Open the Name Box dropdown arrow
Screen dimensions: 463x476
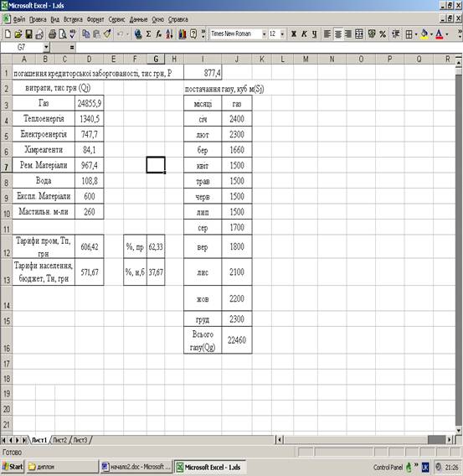pos(46,48)
